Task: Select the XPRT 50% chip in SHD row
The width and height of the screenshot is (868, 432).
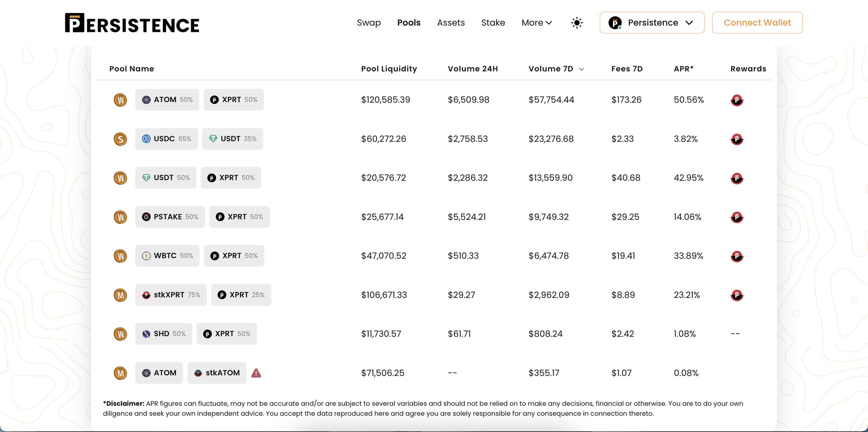Action: [227, 334]
